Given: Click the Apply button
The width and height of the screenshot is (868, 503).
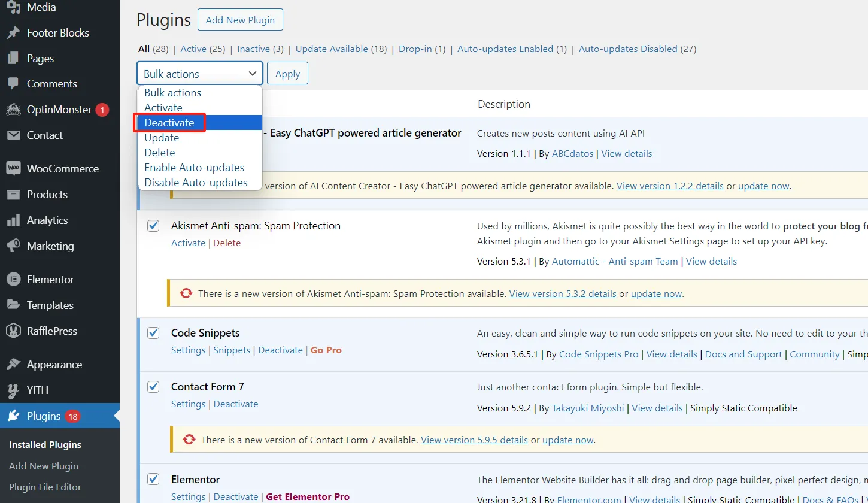Looking at the screenshot, I should click(x=287, y=74).
